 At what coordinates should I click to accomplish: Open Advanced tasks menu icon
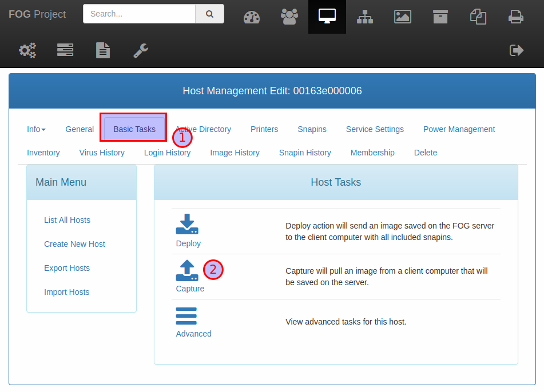(x=186, y=316)
